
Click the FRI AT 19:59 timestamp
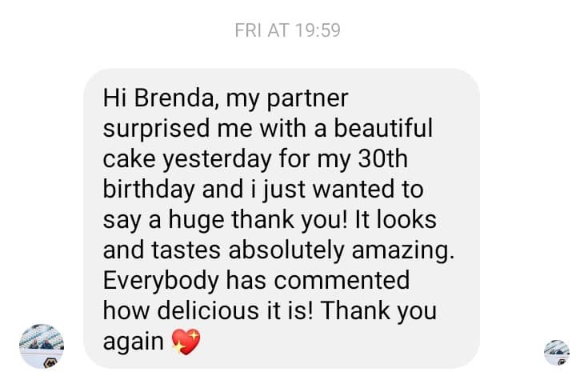point(288,30)
